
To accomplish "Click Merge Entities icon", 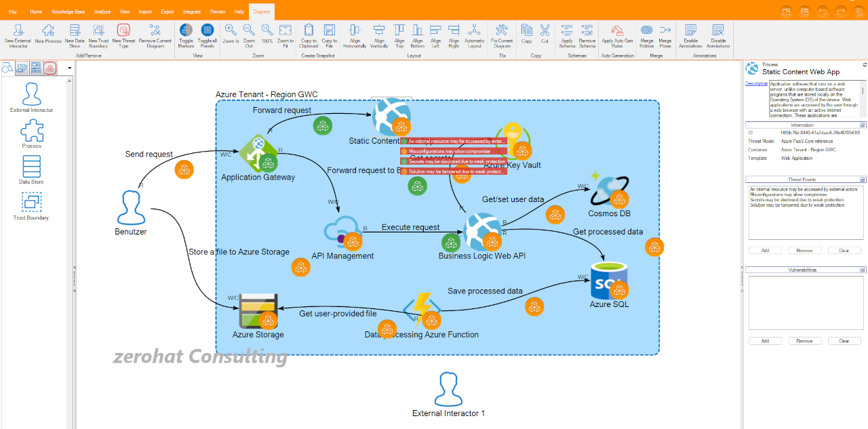I will click(x=646, y=35).
